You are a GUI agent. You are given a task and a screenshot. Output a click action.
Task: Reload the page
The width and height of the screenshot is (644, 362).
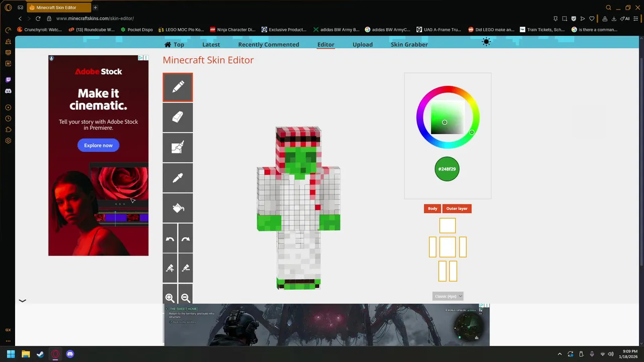(x=38, y=19)
